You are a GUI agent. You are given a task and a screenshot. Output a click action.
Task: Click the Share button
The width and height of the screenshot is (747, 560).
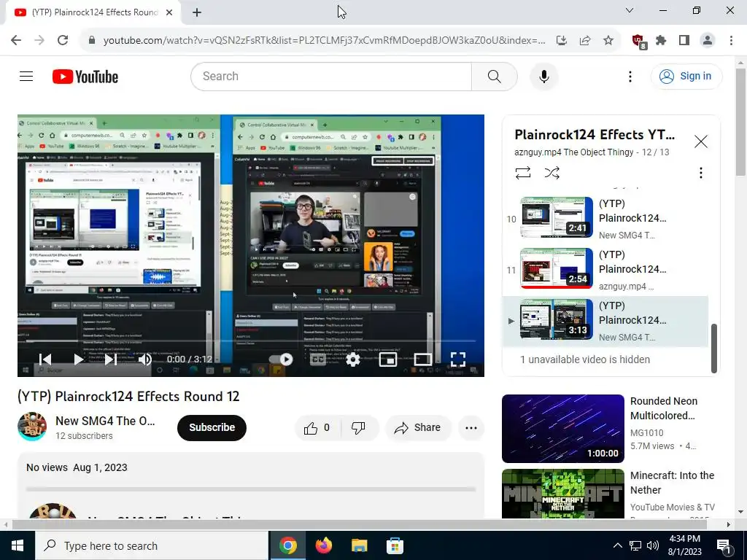tap(418, 427)
